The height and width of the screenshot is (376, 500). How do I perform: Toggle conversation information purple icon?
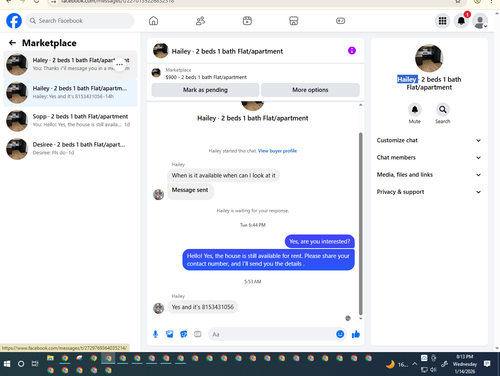[x=352, y=51]
